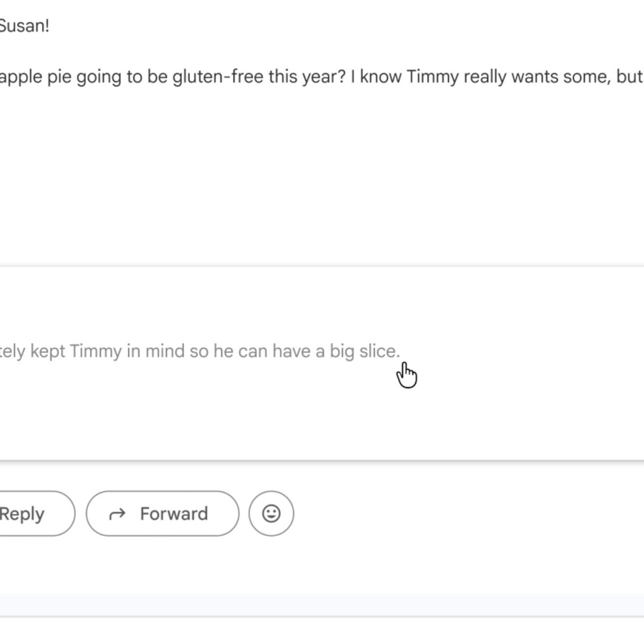The image size is (644, 644).
Task: Click the forward arrow icon
Action: (117, 514)
